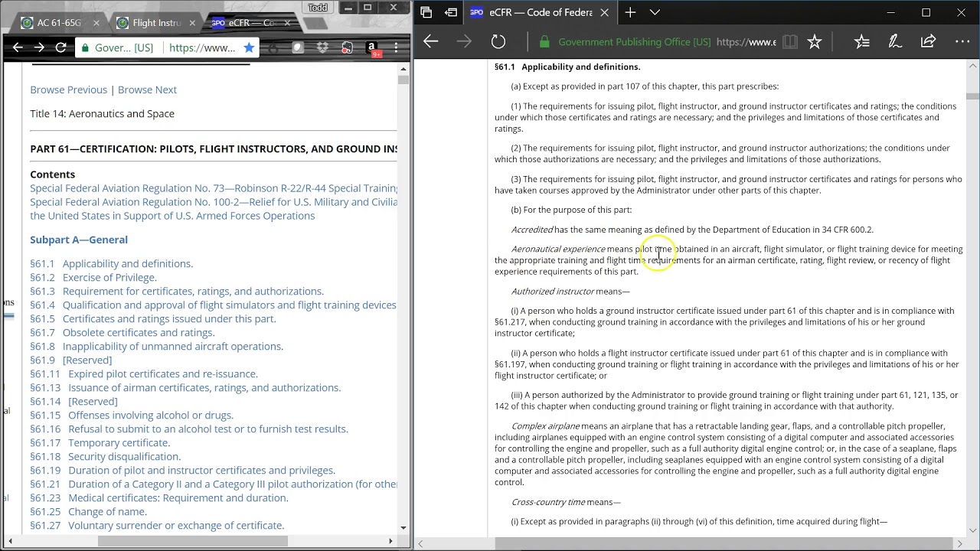The height and width of the screenshot is (551, 980).
Task: Click the Browse Previous link
Action: coord(69,90)
